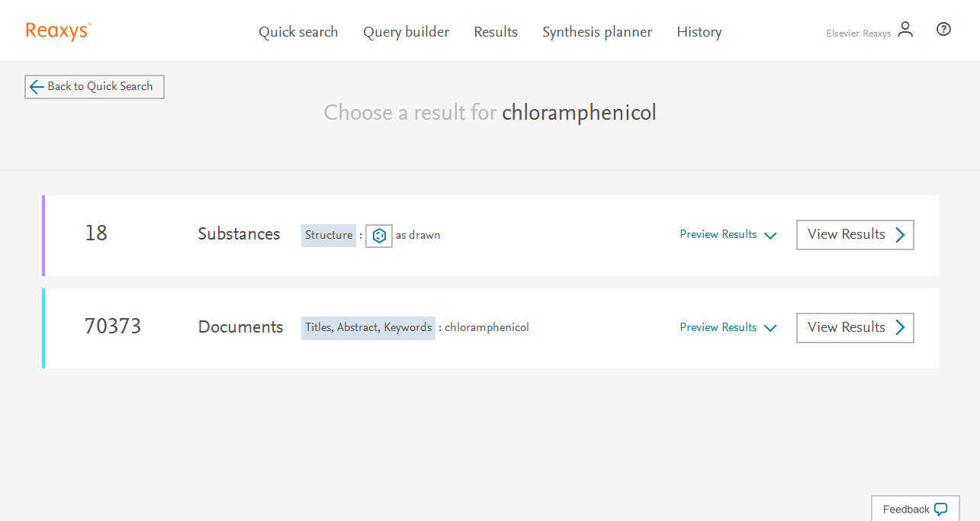
Task: Expand Preview Results for Substances
Action: pos(728,235)
